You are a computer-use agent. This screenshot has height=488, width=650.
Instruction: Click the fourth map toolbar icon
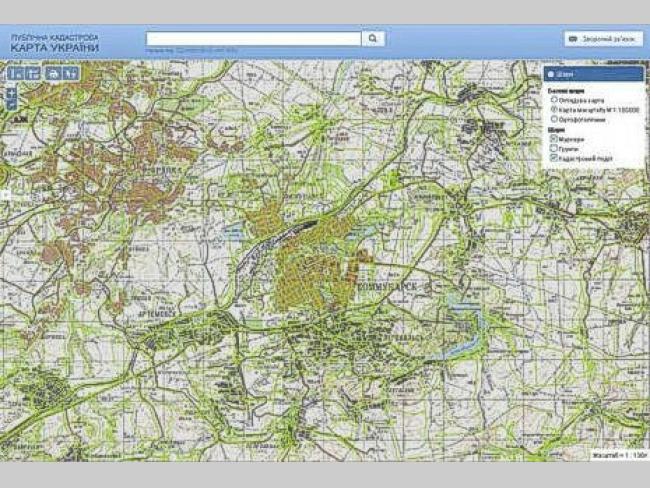tap(70, 73)
